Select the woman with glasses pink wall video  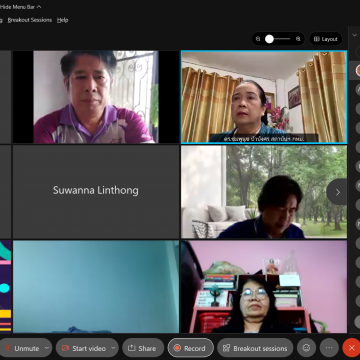point(264,287)
